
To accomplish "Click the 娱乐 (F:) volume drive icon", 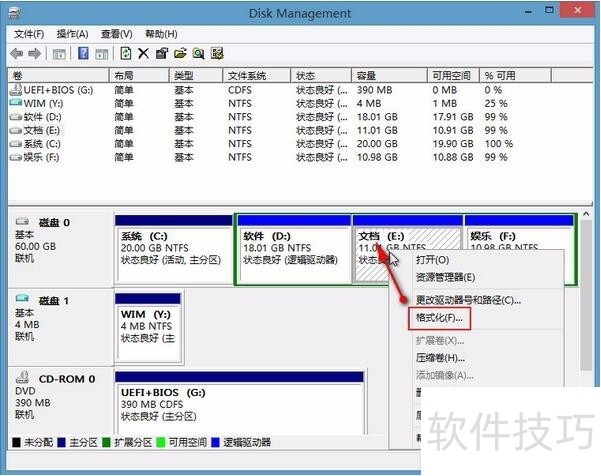I will pos(16,157).
